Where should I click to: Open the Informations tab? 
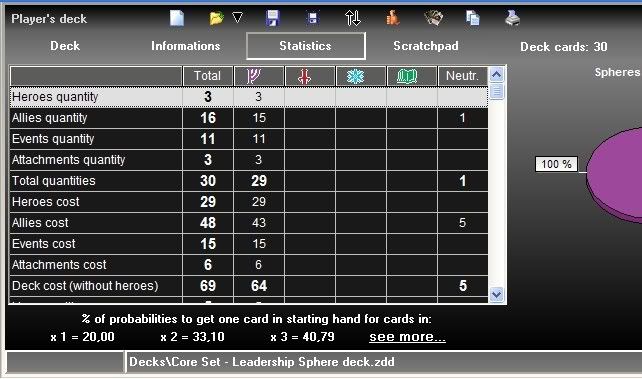pos(185,46)
